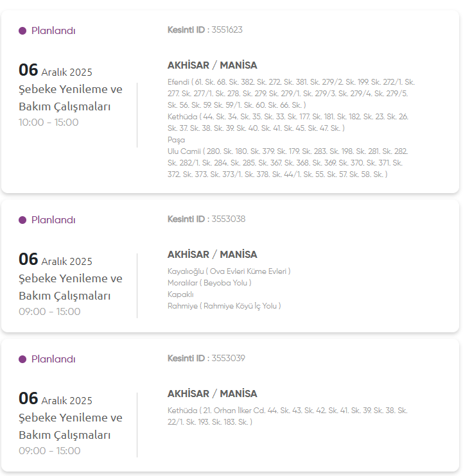The width and height of the screenshot is (463, 476).
Task: Click AKHİSAR / MANİSA heading in outage 3553038
Action: coord(212,255)
